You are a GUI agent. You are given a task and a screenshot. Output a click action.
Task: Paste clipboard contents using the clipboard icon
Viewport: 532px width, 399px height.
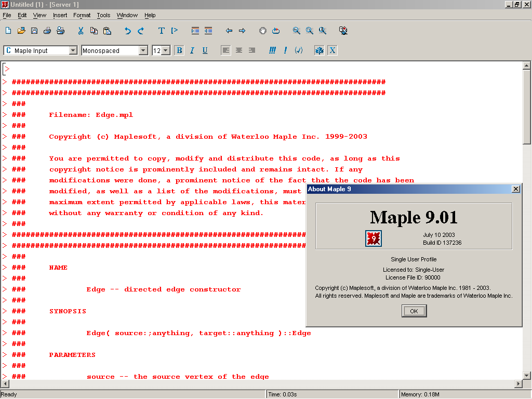[107, 31]
